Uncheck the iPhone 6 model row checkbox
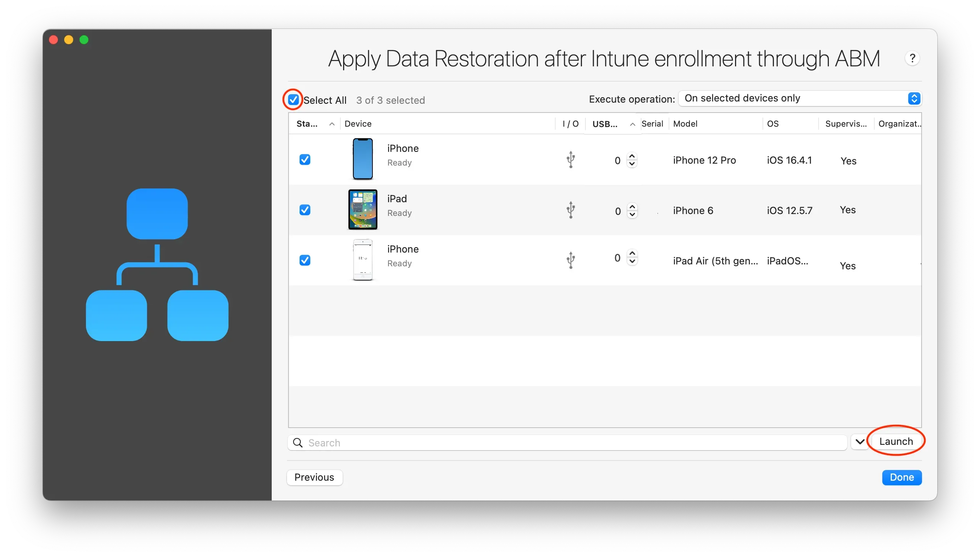Viewport: 980px width, 557px height. pyautogui.click(x=305, y=210)
